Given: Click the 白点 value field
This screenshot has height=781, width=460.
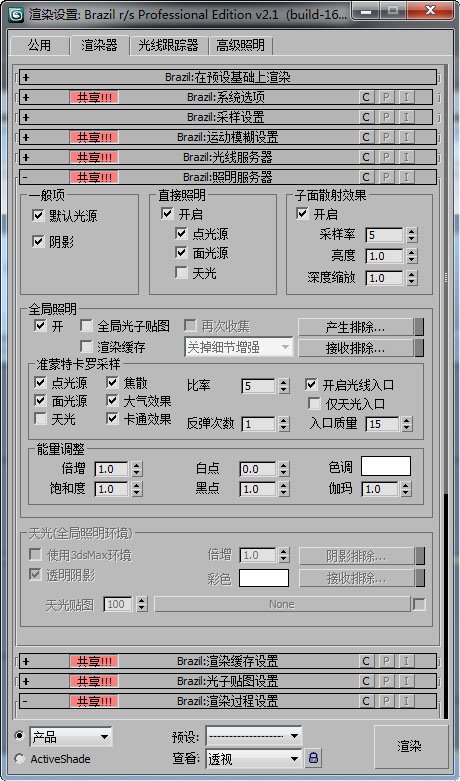Looking at the screenshot, I should click(257, 469).
